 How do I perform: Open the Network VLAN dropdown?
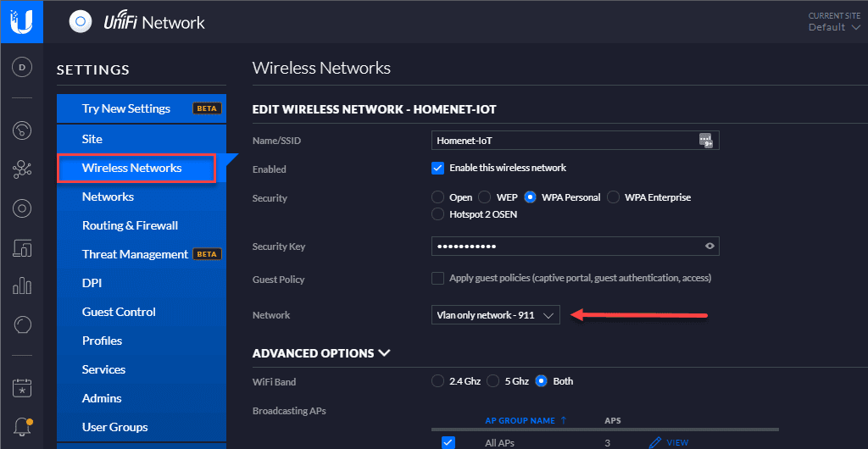point(495,315)
